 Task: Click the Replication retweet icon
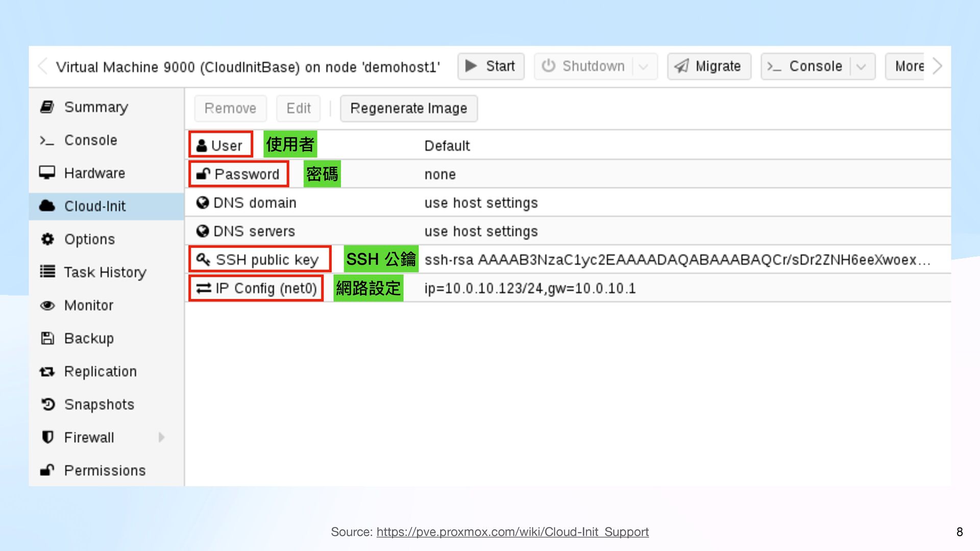pyautogui.click(x=47, y=371)
